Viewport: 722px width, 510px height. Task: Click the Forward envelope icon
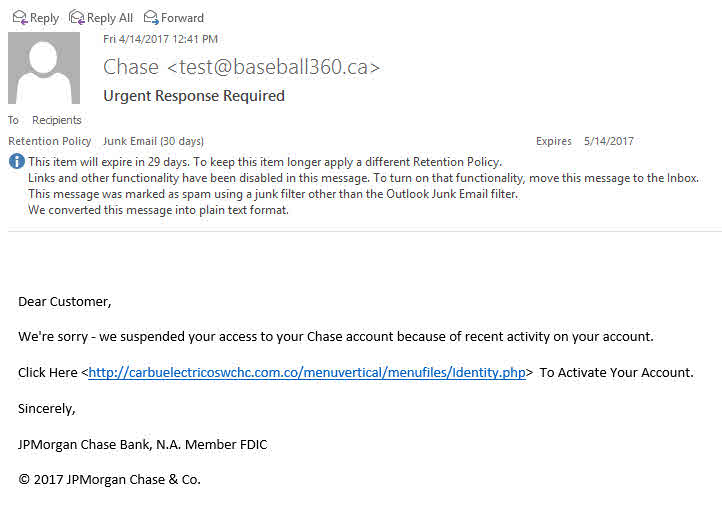click(151, 17)
